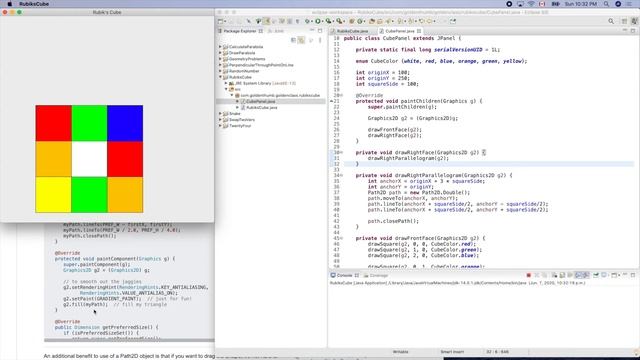Click the Run Last Tool external tools icon

click(339, 21)
